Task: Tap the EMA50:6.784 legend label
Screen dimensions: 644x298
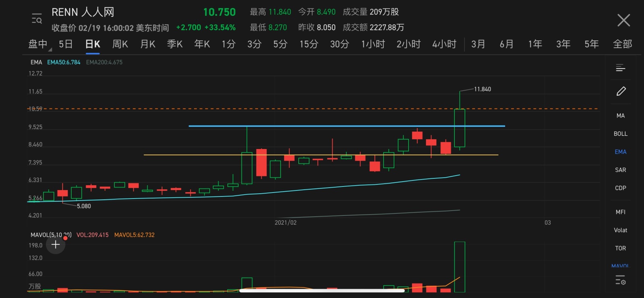Action: [x=64, y=62]
